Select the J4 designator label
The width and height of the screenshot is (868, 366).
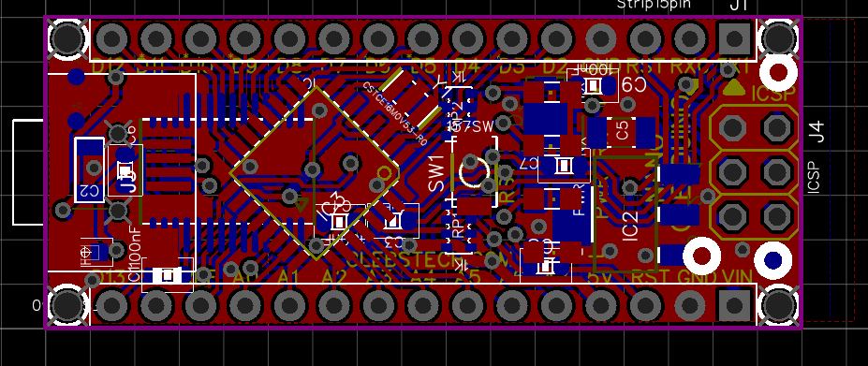pyautogui.click(x=817, y=132)
